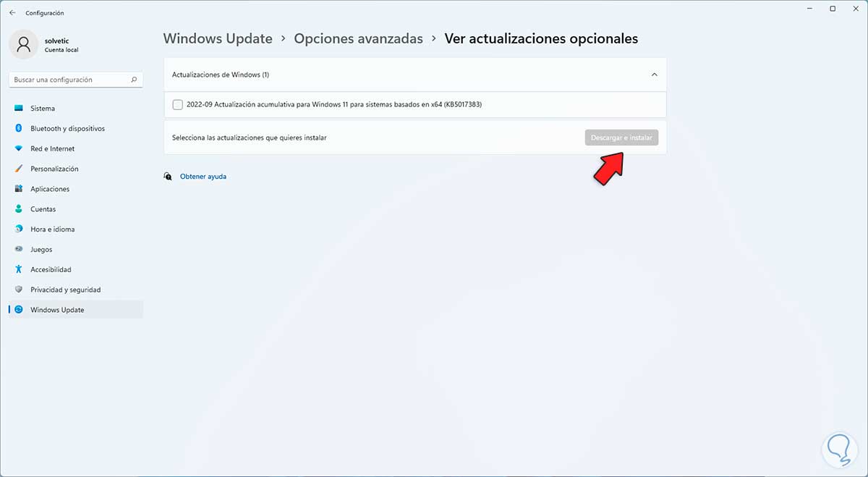The width and height of the screenshot is (868, 477).
Task: Click the Sistema monitor icon
Action: point(19,109)
